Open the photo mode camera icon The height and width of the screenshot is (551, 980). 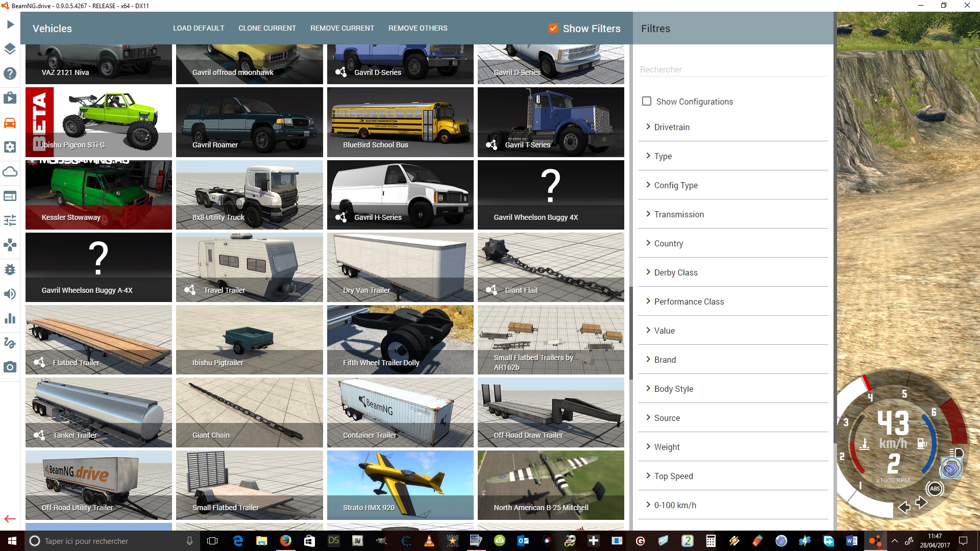tap(10, 367)
